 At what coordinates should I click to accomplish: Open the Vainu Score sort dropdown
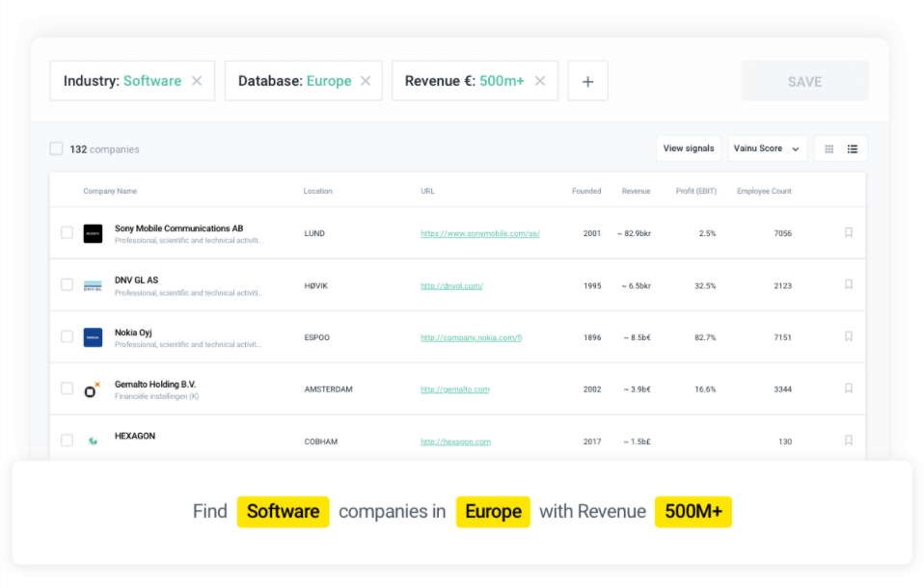(767, 148)
